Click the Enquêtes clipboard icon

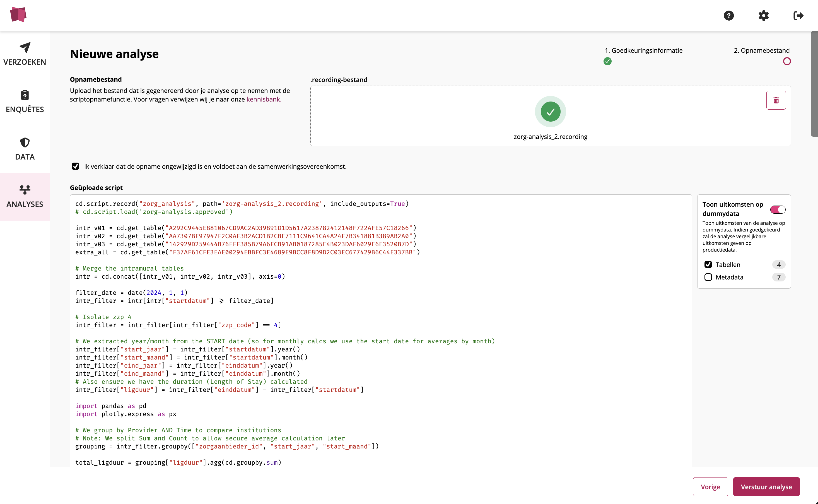pyautogui.click(x=25, y=95)
